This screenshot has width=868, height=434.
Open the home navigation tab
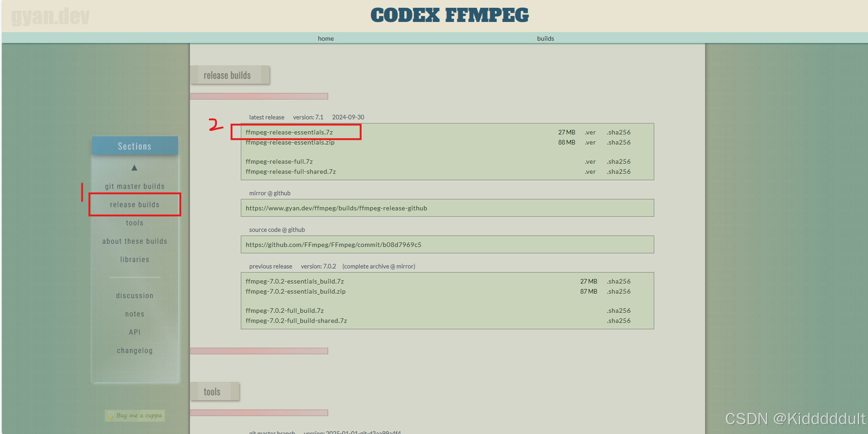[x=325, y=38]
